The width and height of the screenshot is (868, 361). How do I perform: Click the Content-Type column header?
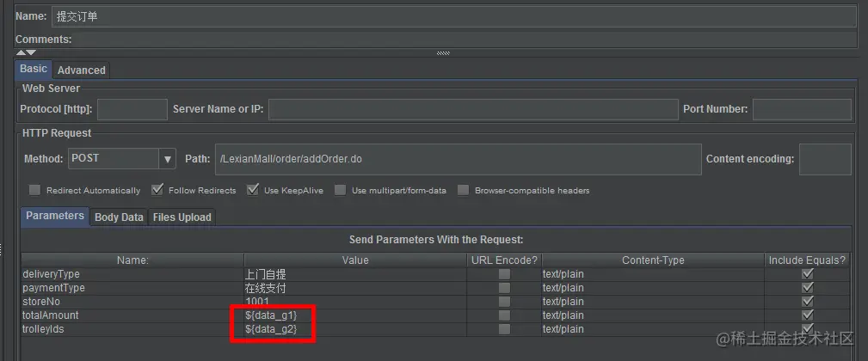click(653, 260)
